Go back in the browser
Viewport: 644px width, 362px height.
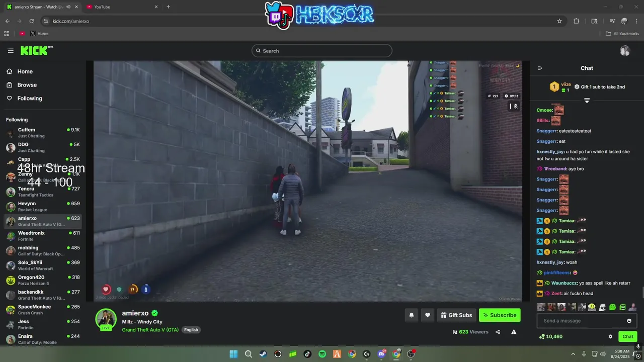[8, 21]
